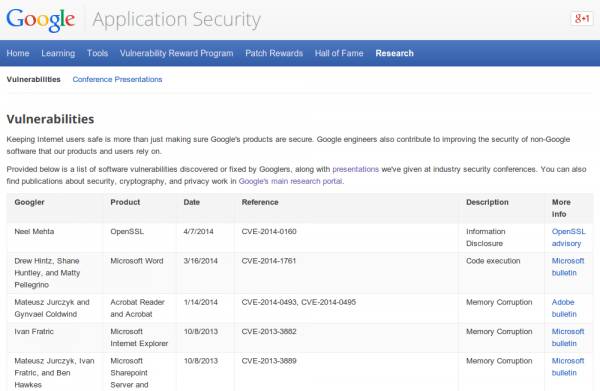Screen dimensions: 600x391
Task: Visit the Hall of Fame page
Action: (339, 53)
